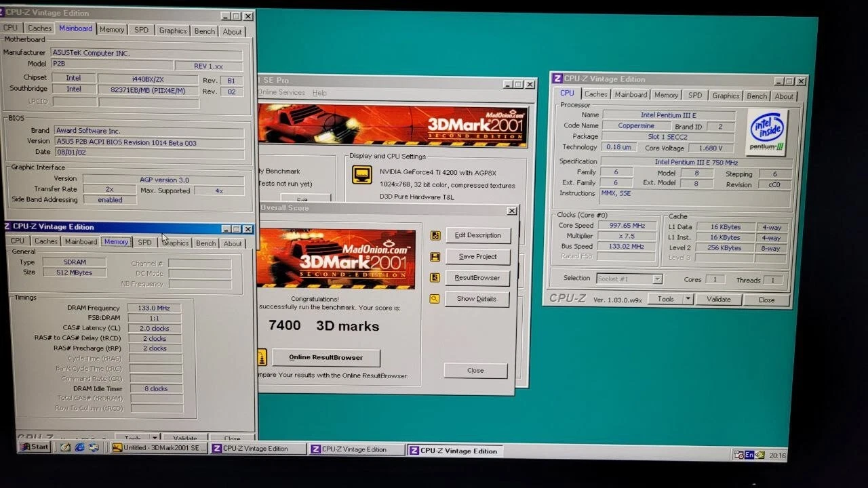868x488 pixels.
Task: Switch to Untitled - 3DMark2001 SE taskbar button
Action: tap(159, 448)
